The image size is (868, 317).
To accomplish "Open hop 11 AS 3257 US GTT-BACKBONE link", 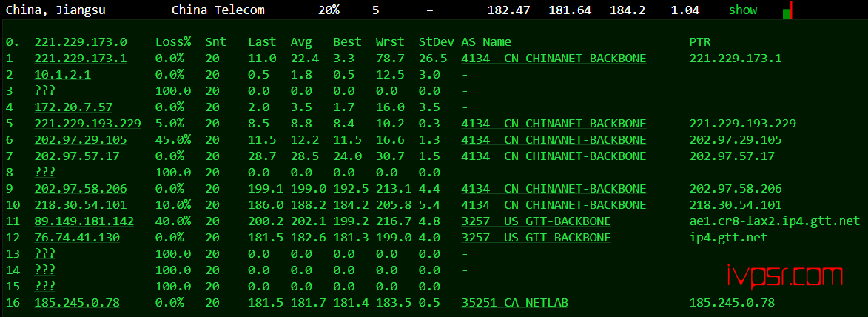I will pos(536,221).
